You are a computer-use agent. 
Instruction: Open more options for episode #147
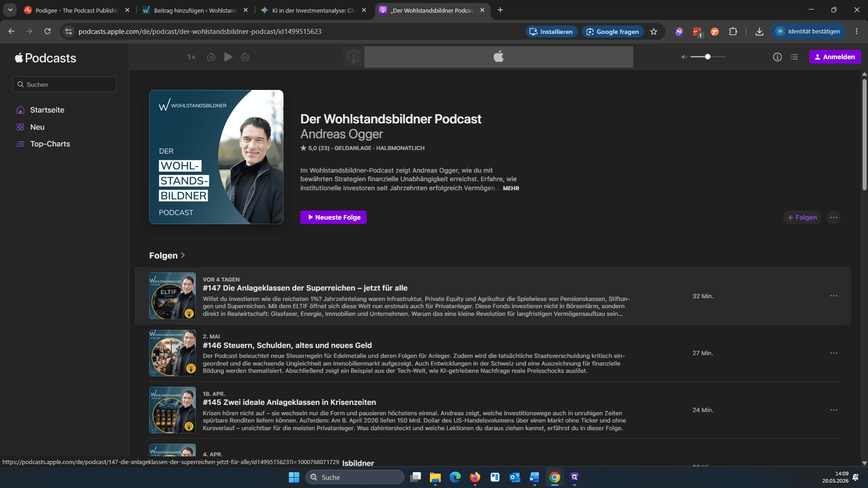[x=834, y=296]
